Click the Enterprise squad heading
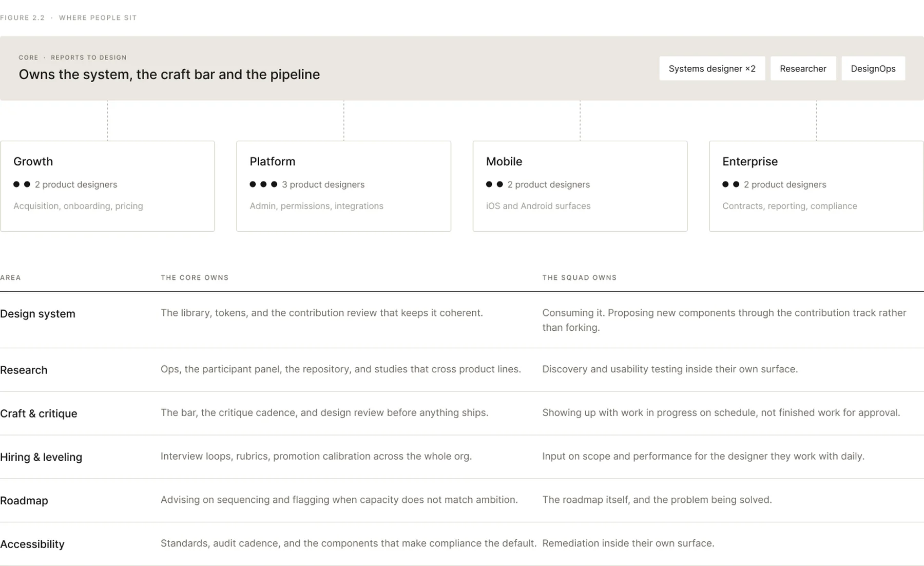This screenshot has width=924, height=566. (x=750, y=161)
